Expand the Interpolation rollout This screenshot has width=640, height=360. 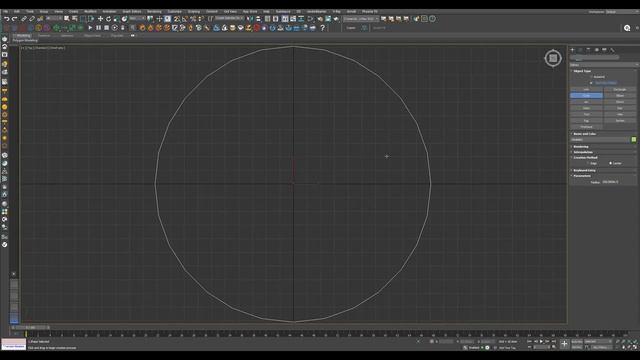583,152
